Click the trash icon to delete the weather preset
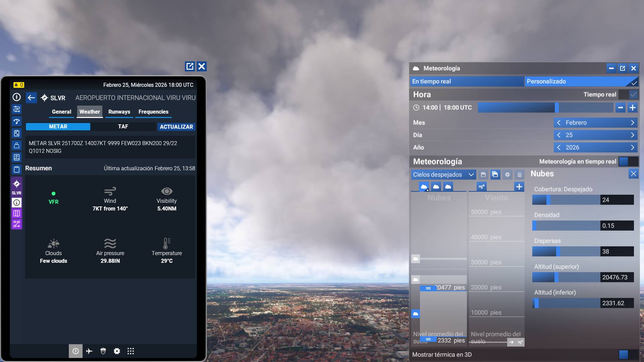Screen dimensions: 644x362 (x=519, y=175)
